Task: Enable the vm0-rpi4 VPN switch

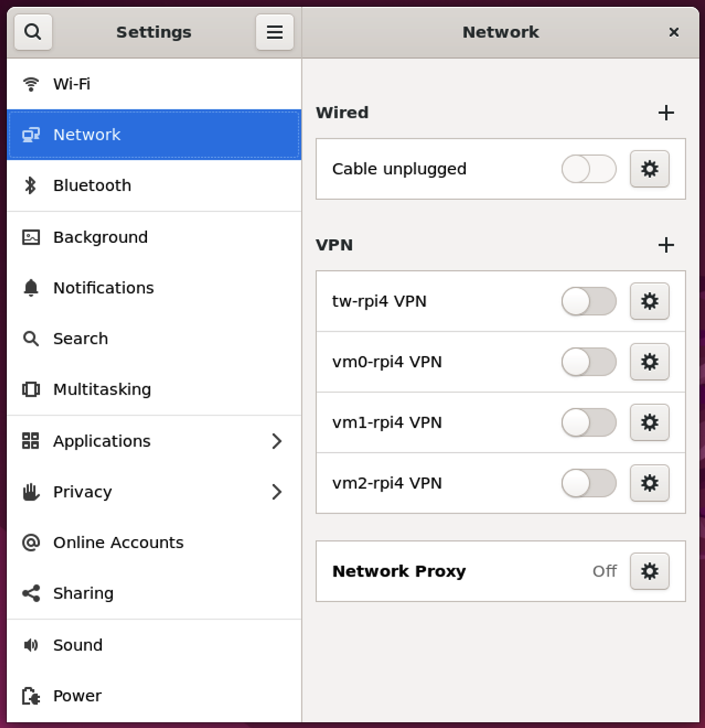Action: click(x=589, y=362)
